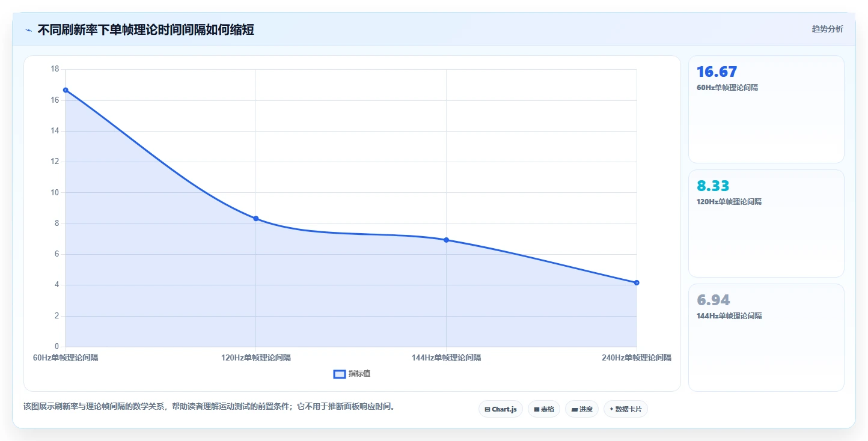The image size is (868, 441).
Task: Click the 144Hz单帧理论间隔 card label
Action: (729, 316)
